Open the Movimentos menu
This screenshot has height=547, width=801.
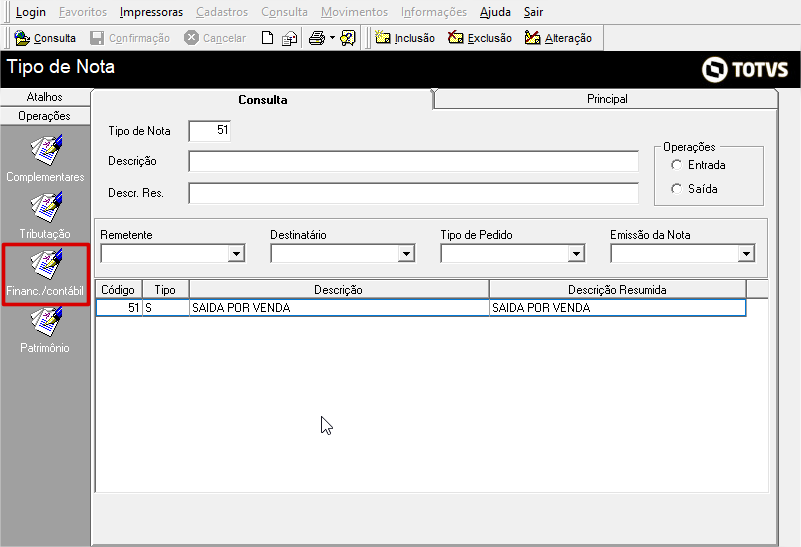click(355, 12)
